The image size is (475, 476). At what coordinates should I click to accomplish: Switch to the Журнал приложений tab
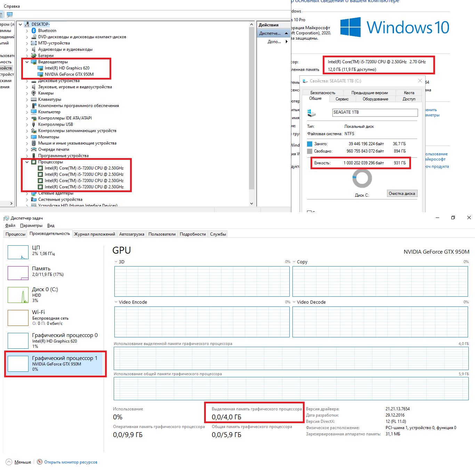[x=95, y=234]
